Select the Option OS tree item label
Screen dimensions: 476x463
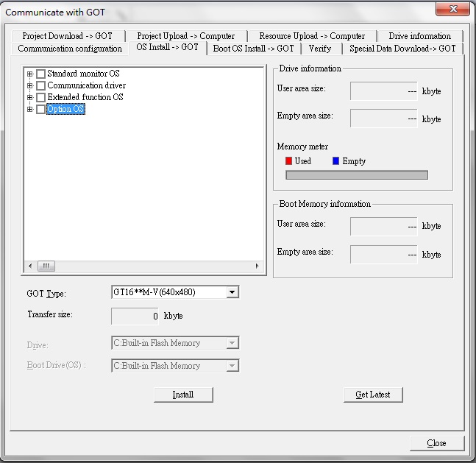pos(65,110)
